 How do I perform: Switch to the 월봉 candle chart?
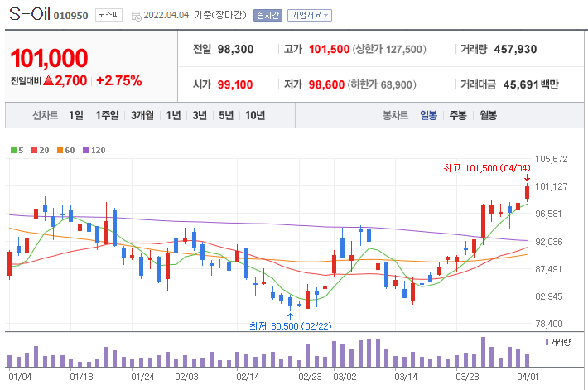[x=489, y=115]
